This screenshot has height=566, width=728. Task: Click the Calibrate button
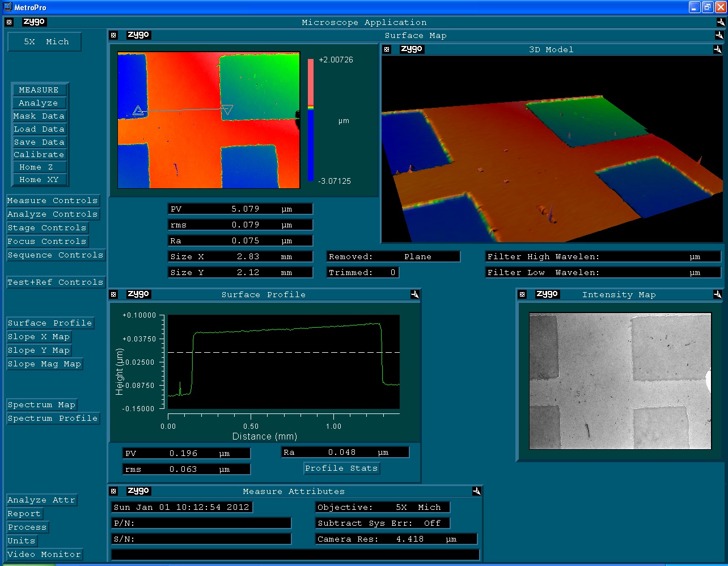click(39, 155)
